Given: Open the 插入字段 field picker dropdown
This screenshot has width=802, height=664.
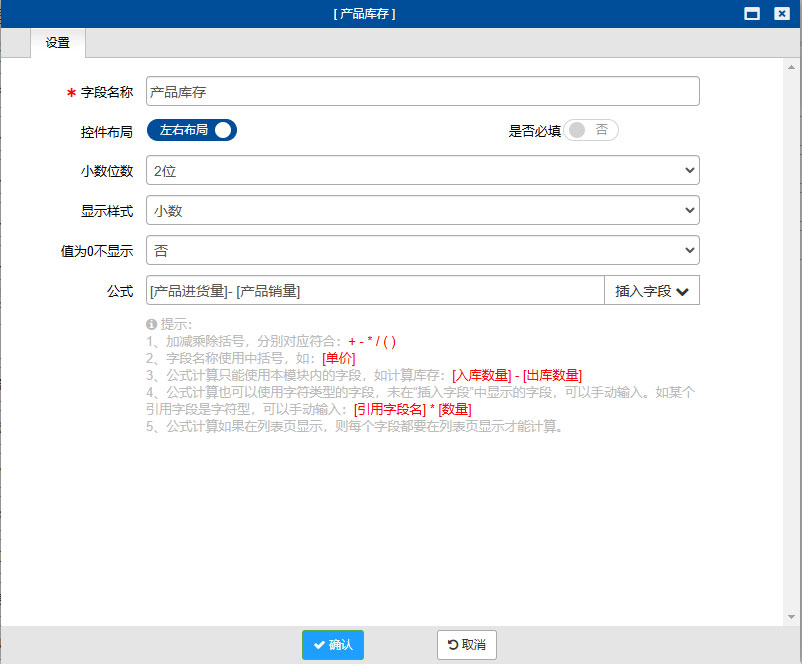Looking at the screenshot, I should tap(651, 291).
